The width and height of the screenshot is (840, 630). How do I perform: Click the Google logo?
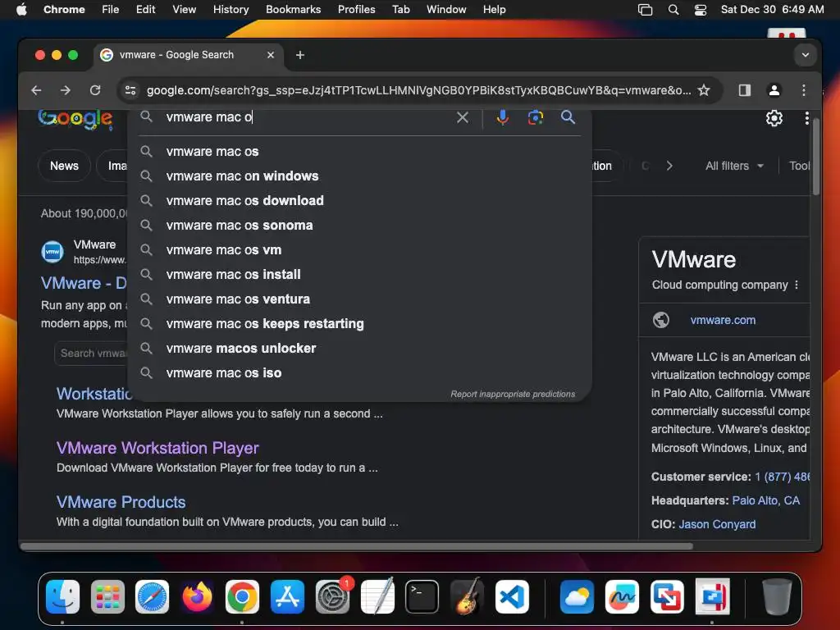click(75, 119)
